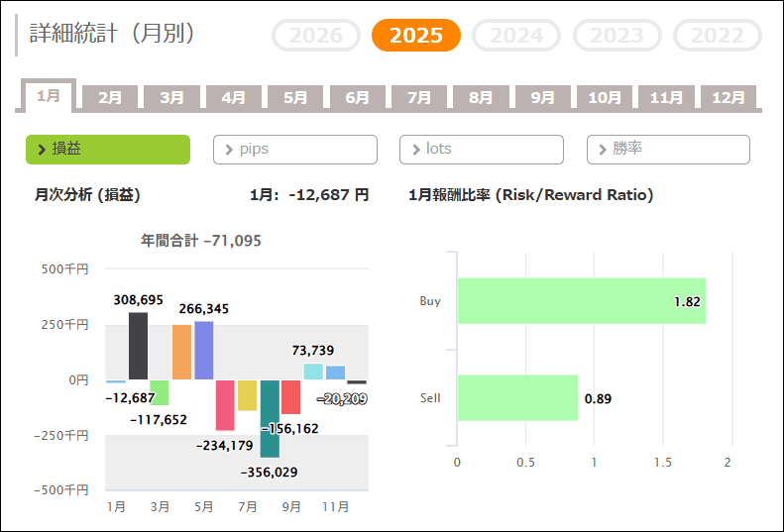784x532 pixels.
Task: Open the 2月 month tab
Action: click(x=110, y=98)
